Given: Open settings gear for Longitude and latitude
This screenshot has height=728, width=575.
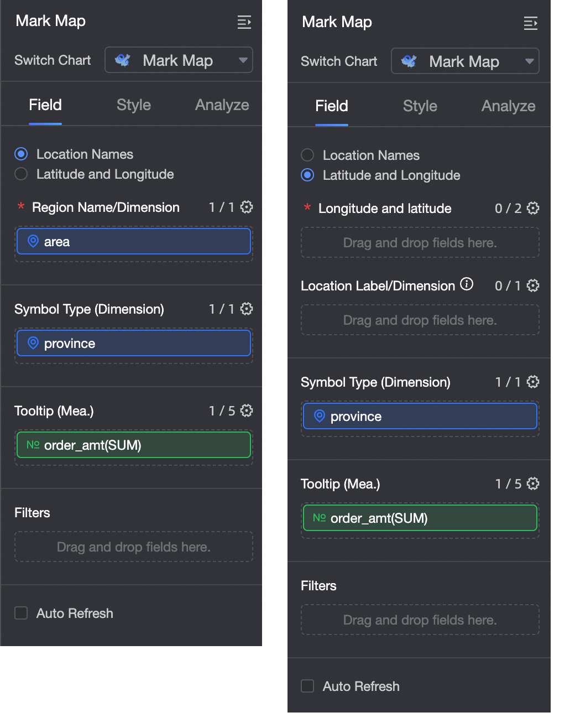Looking at the screenshot, I should (x=533, y=209).
